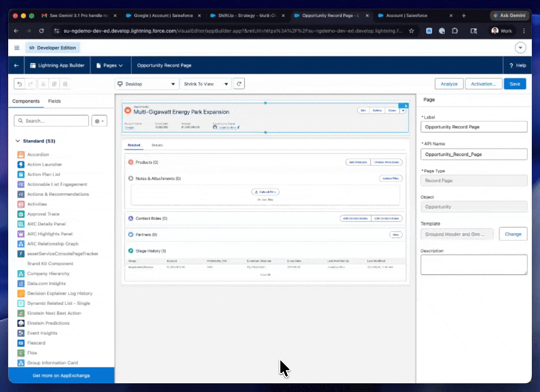The height and width of the screenshot is (392, 540).
Task: Click the undo arrow in the toolbar
Action: pos(20,84)
